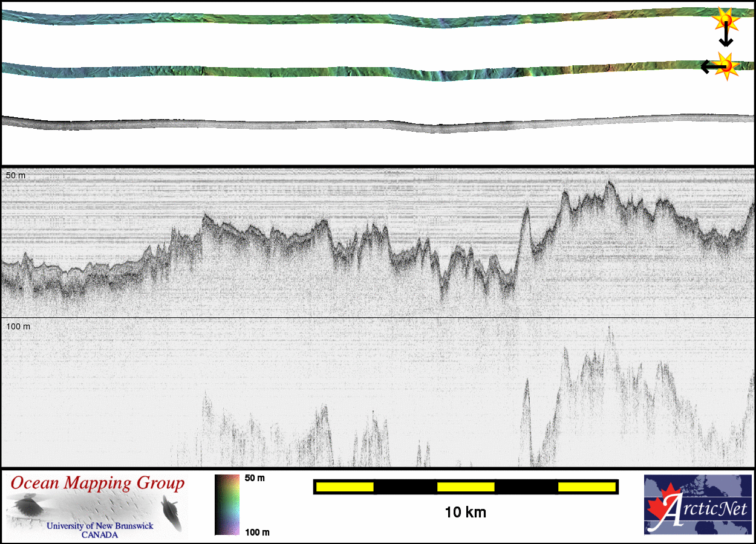Click the 100 m depth label on lower profile
Viewport: 756px width, 544px height.
pyautogui.click(x=18, y=326)
